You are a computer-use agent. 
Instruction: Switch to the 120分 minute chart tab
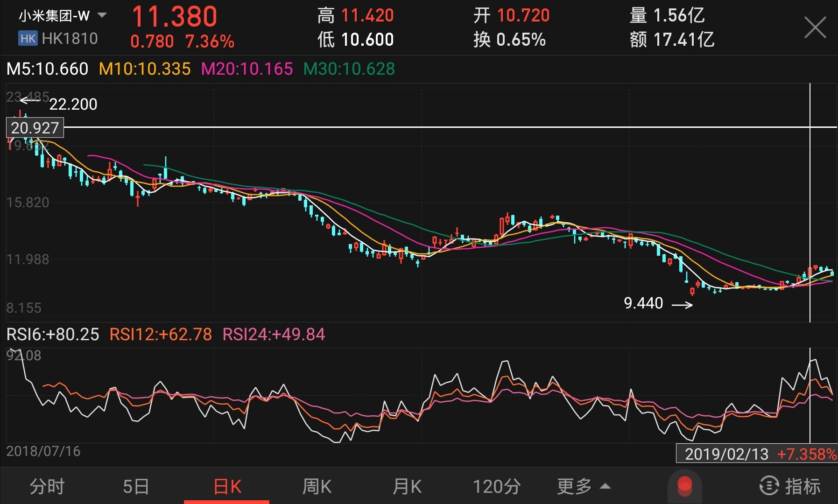(497, 486)
